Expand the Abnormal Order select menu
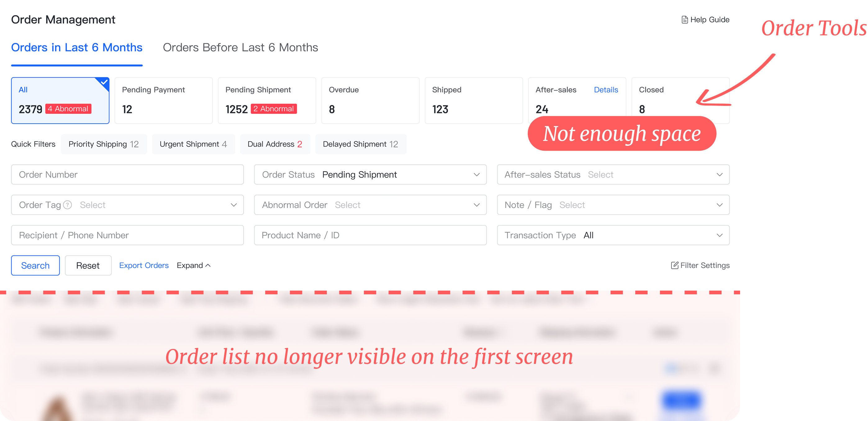This screenshot has width=868, height=421. point(370,205)
